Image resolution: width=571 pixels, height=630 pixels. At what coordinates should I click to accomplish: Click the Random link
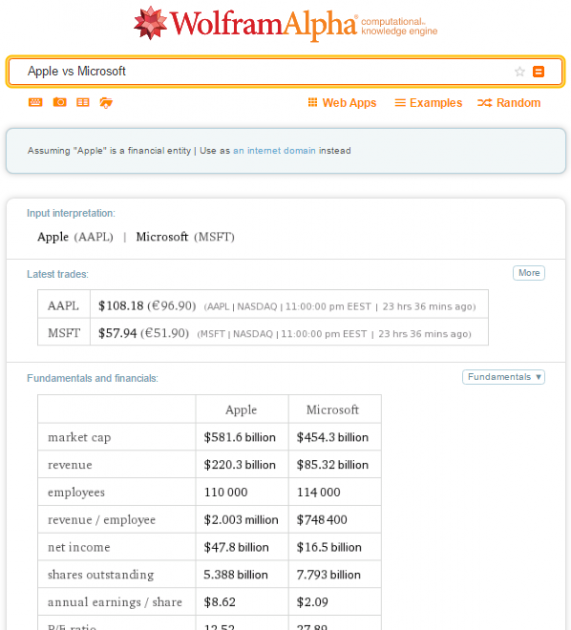coord(509,103)
